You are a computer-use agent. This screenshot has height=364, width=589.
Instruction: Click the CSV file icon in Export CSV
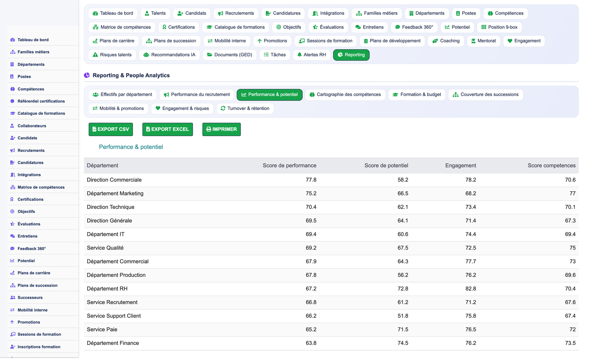click(94, 129)
